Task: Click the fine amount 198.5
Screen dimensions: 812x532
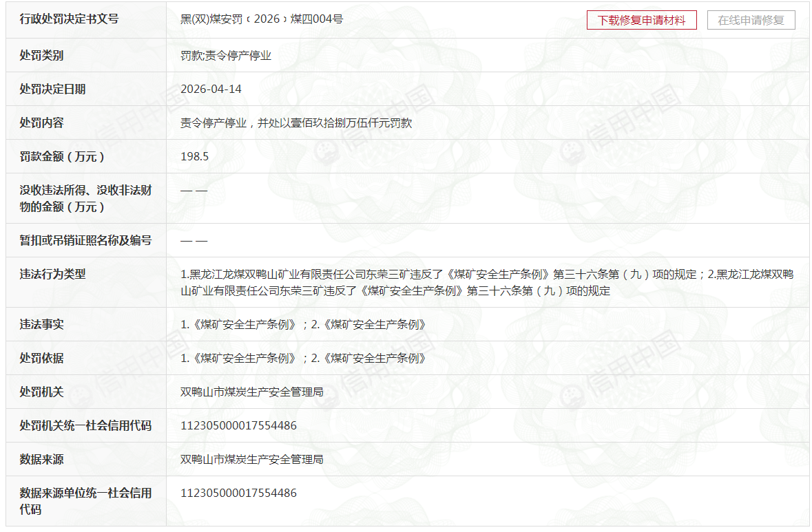Action: click(x=195, y=156)
